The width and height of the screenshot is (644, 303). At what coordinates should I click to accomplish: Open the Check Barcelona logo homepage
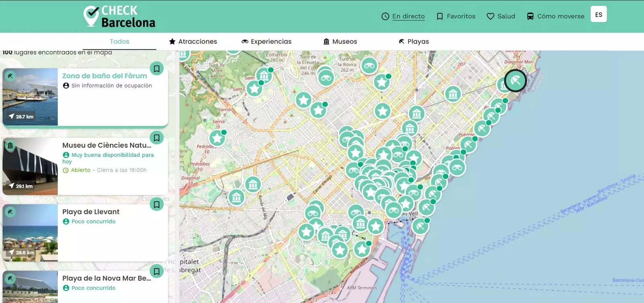pyautogui.click(x=119, y=16)
